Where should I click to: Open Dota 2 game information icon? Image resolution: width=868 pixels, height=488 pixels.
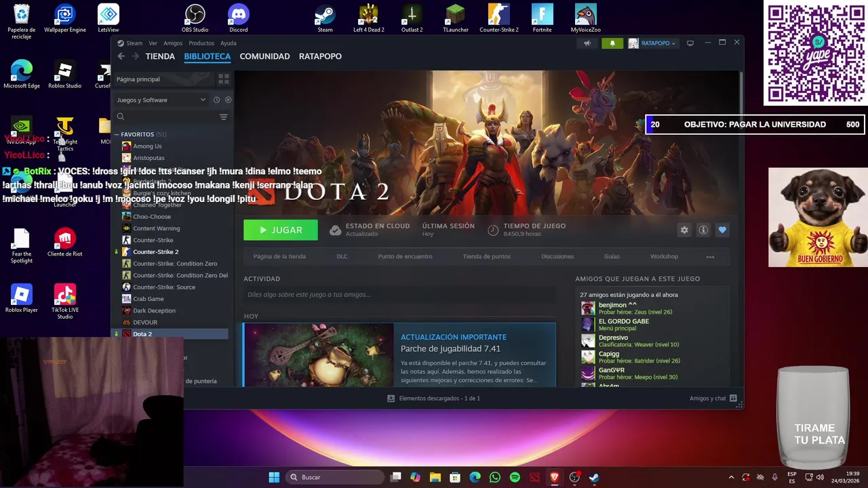pyautogui.click(x=703, y=230)
